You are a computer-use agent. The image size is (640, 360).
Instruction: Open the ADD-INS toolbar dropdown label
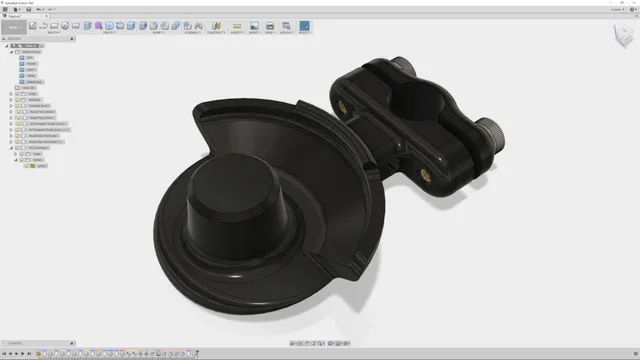tap(286, 33)
